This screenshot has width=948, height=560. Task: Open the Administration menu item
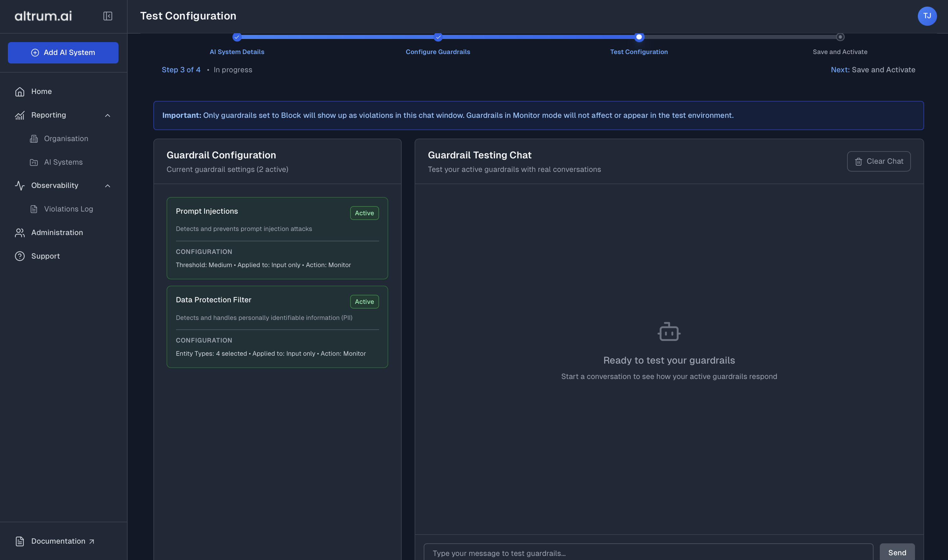(57, 233)
